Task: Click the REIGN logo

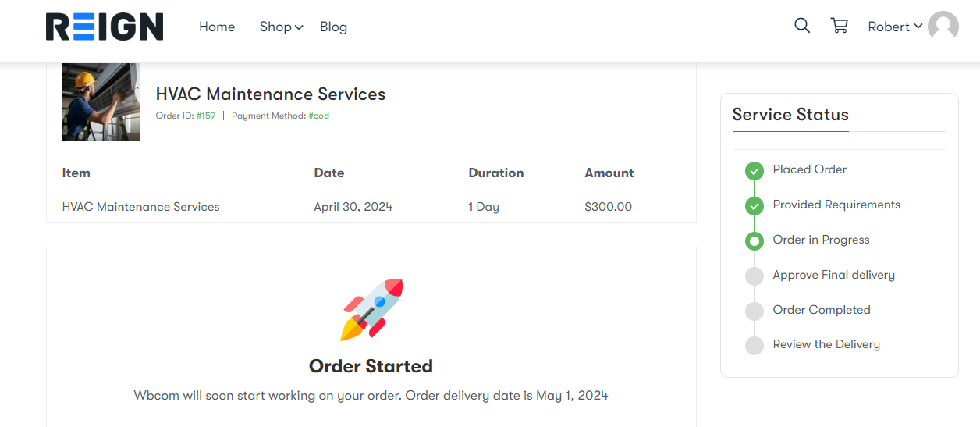Action: pyautogui.click(x=105, y=27)
